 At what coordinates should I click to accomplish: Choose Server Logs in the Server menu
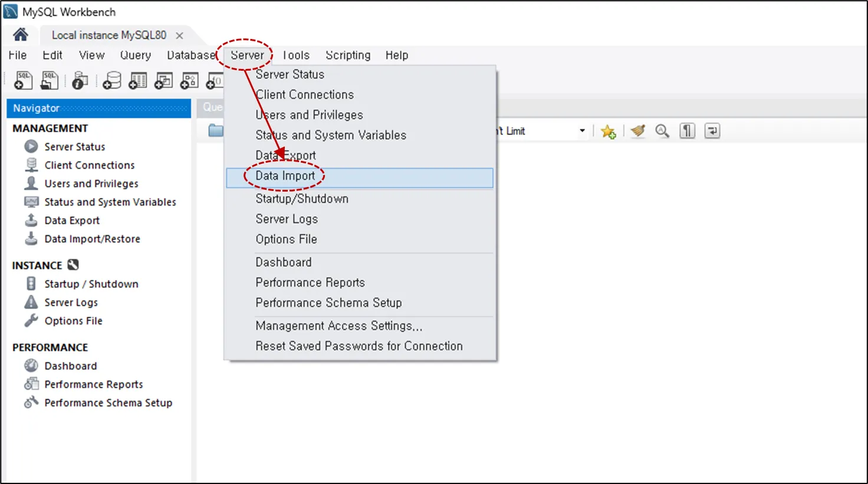[x=360, y=219]
